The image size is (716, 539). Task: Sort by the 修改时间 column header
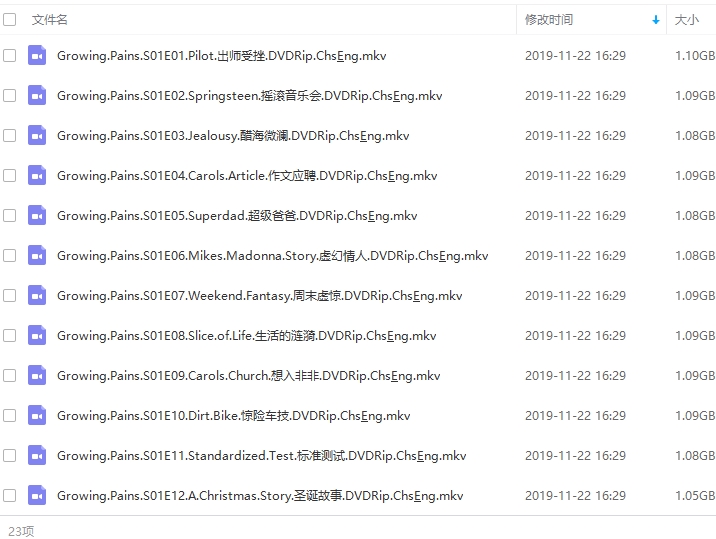point(549,20)
